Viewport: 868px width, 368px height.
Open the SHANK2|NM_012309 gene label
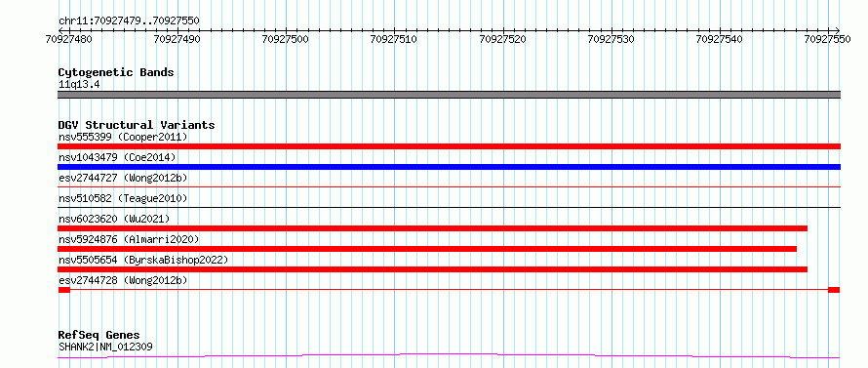[x=105, y=348]
